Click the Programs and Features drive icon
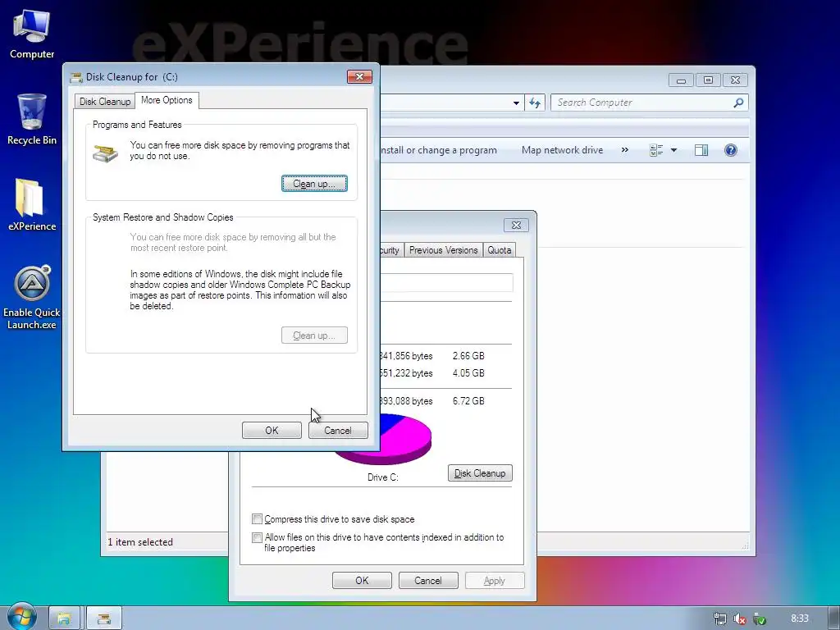 point(106,153)
